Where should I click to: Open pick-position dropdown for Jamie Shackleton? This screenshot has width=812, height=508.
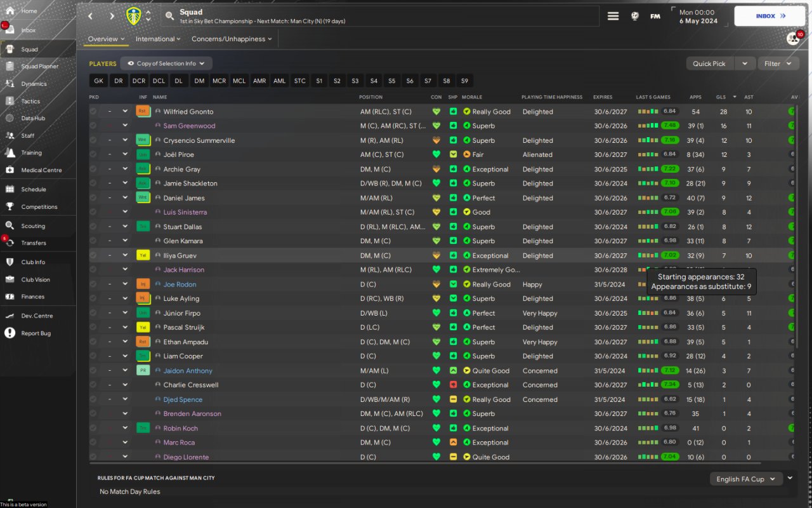(125, 183)
